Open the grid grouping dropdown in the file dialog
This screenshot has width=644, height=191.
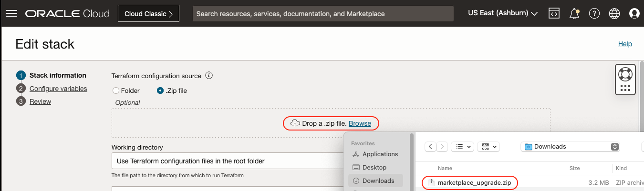point(489,147)
